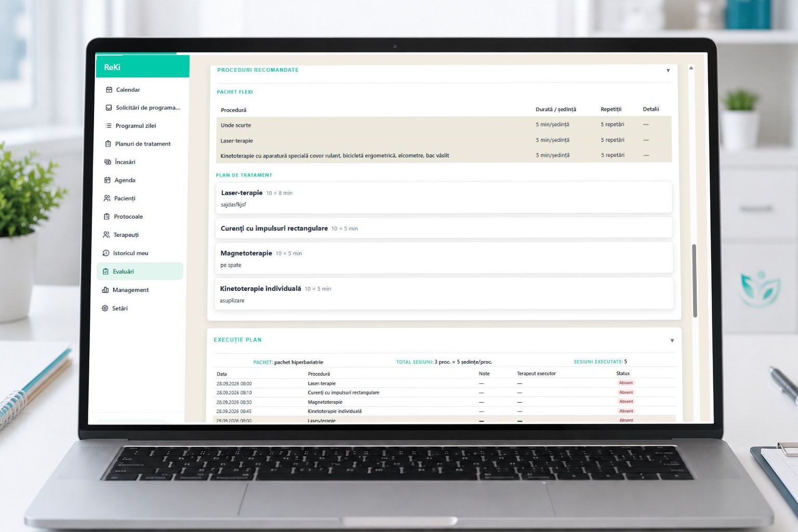
Task: Collapse the Execuție Plan section arrow
Action: point(672,341)
